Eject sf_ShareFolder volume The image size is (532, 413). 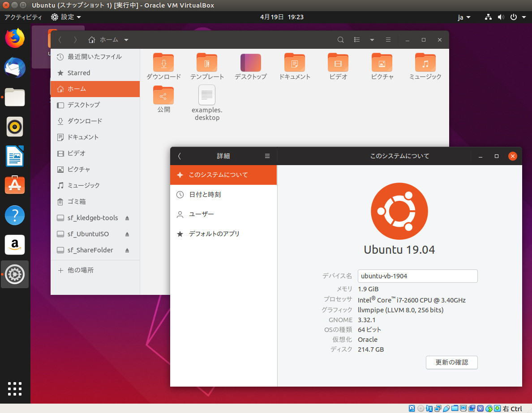[x=127, y=250]
